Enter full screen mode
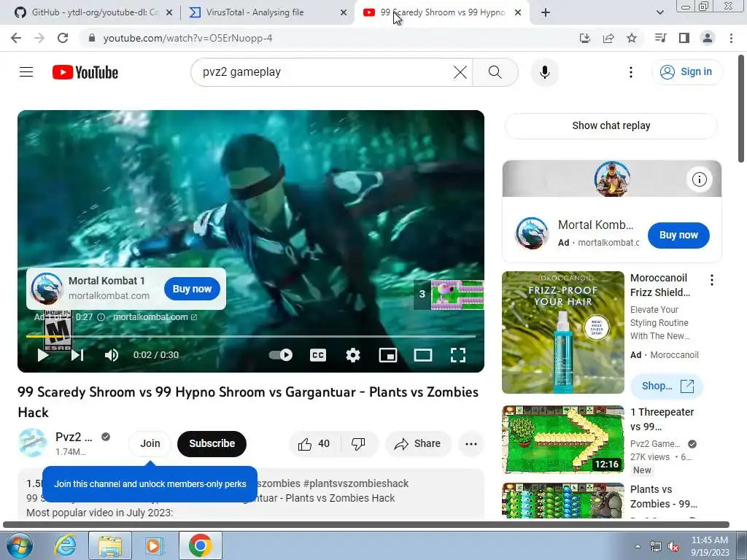Screen dimensions: 747x560 (x=458, y=355)
